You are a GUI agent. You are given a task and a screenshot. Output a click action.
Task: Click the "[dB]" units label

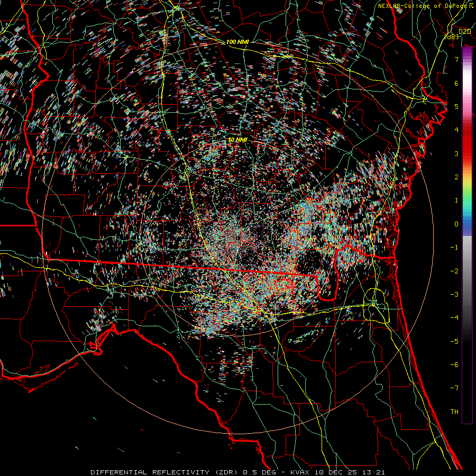pos(452,36)
